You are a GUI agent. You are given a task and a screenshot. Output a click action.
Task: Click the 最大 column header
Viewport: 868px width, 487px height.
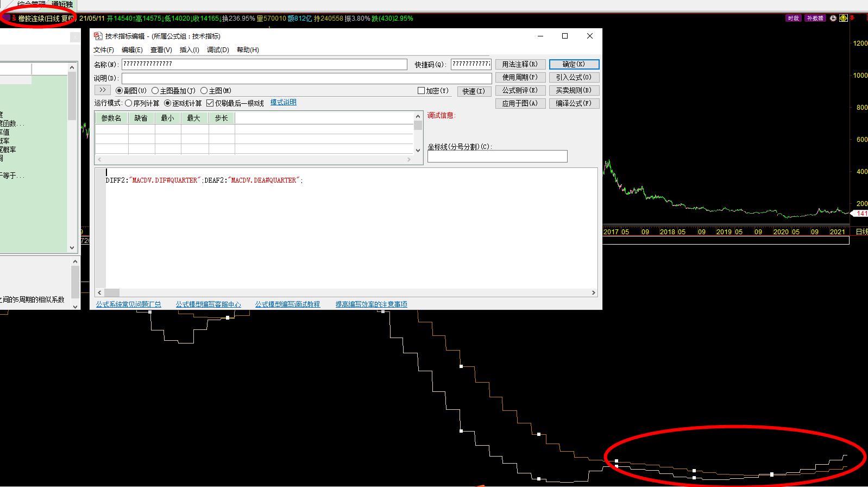(x=194, y=118)
